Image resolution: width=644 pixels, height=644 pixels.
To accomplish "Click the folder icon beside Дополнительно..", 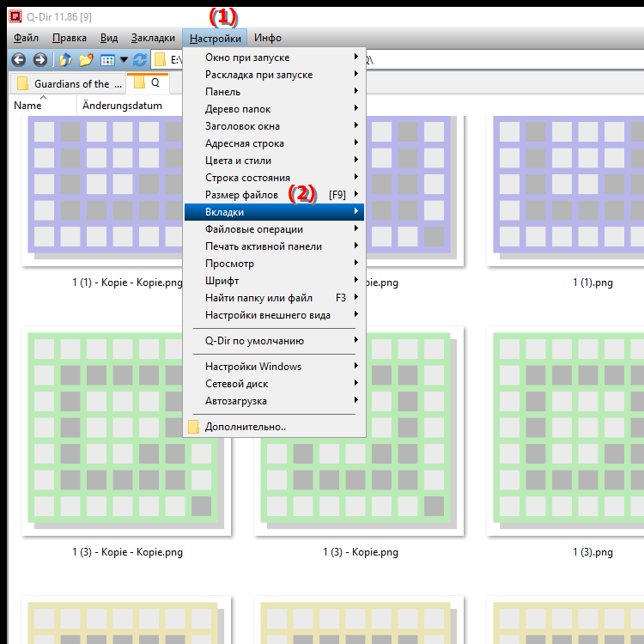I will click(193, 427).
